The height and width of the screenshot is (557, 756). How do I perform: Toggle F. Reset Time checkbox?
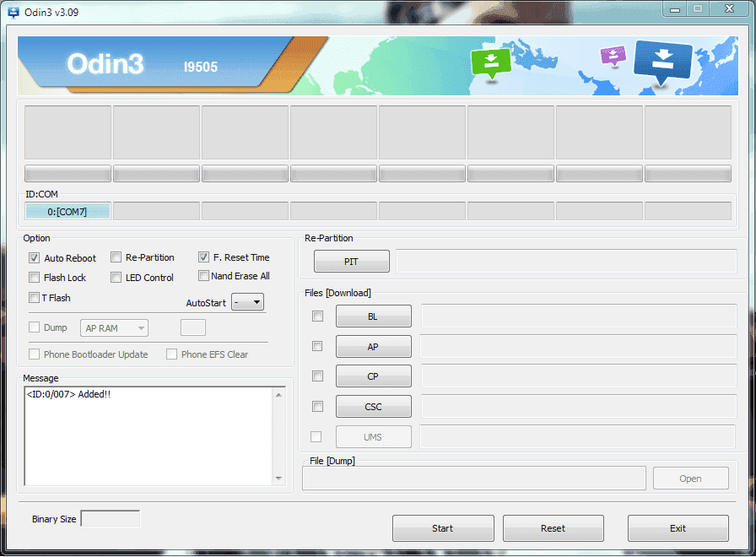point(203,257)
